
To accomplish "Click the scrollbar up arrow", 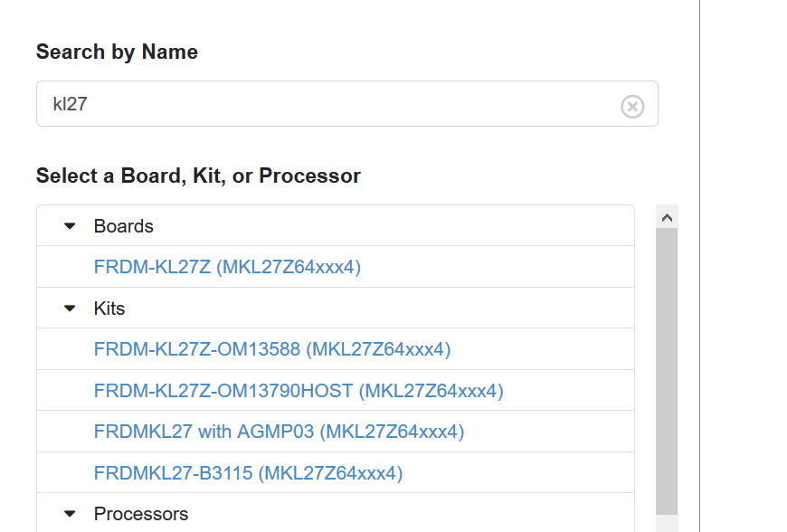I will tap(667, 217).
